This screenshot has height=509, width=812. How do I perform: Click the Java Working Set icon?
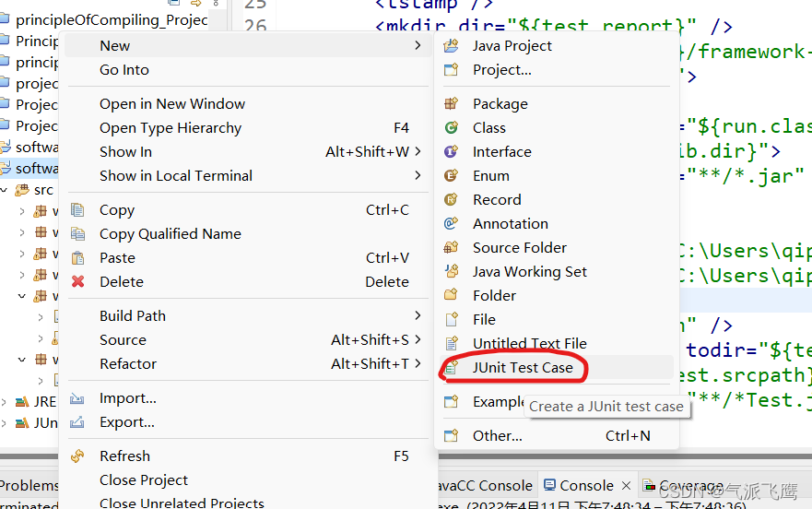(451, 271)
